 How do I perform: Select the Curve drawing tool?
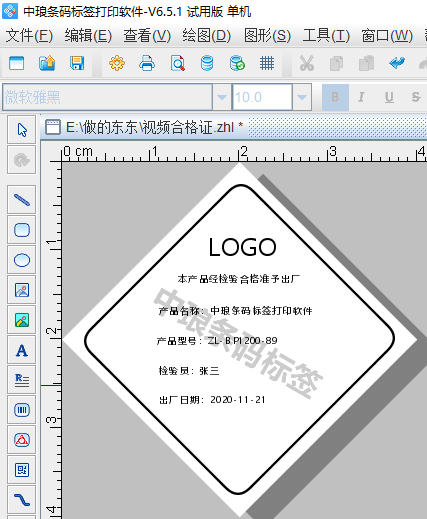click(22, 500)
